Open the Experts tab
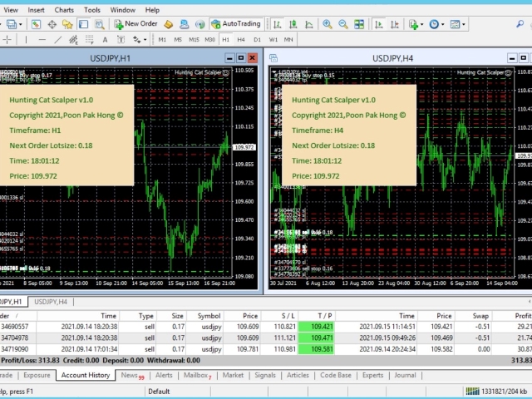 372,375
